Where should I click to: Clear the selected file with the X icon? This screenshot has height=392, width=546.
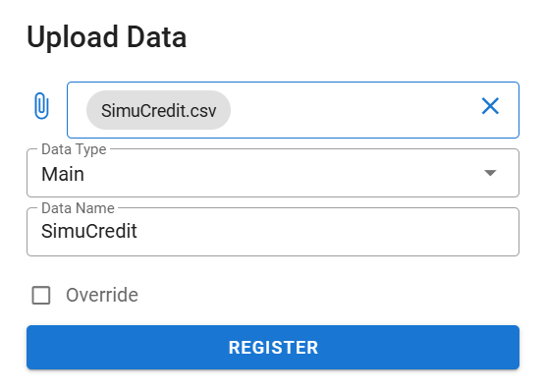point(490,106)
